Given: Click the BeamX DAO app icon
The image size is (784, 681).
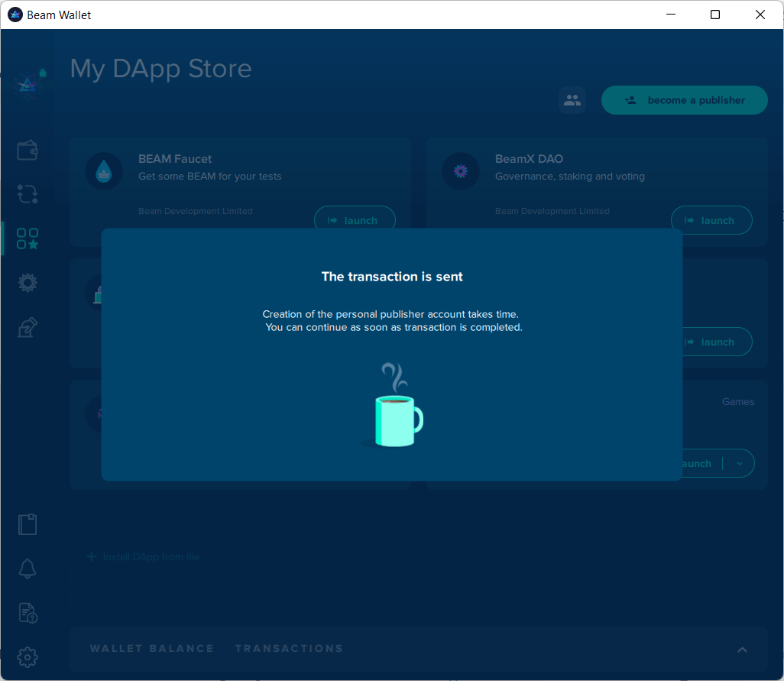Looking at the screenshot, I should [461, 171].
